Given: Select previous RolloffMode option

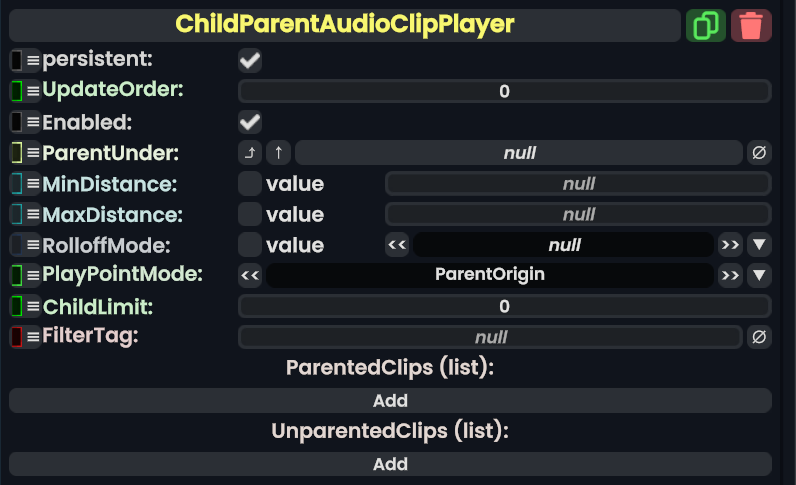Looking at the screenshot, I should pos(397,245).
